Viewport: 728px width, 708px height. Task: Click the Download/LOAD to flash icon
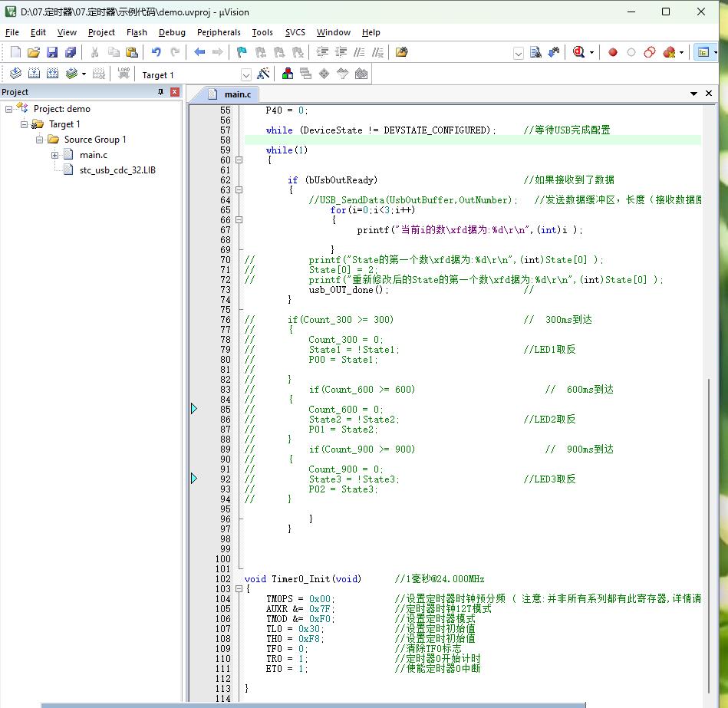(124, 74)
